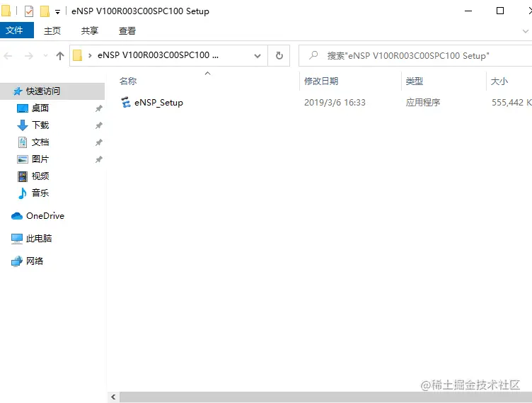The height and width of the screenshot is (403, 532).
Task: Select 快速访问 in the navigation pane
Action: pos(52,91)
